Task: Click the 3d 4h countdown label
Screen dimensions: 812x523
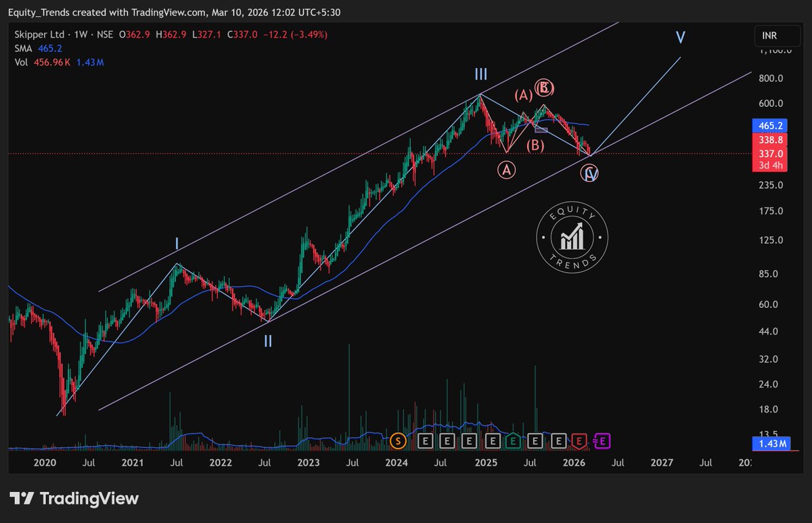Action: (x=771, y=166)
